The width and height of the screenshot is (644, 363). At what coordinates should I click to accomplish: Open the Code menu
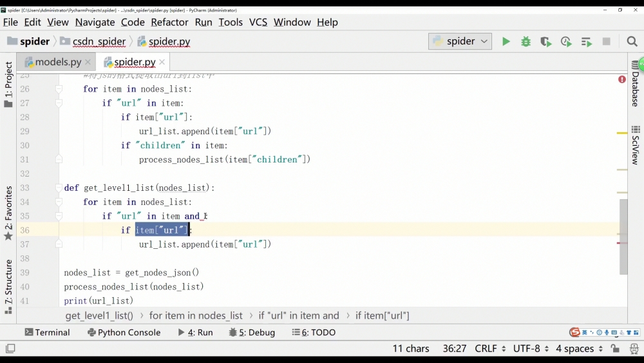(x=133, y=22)
